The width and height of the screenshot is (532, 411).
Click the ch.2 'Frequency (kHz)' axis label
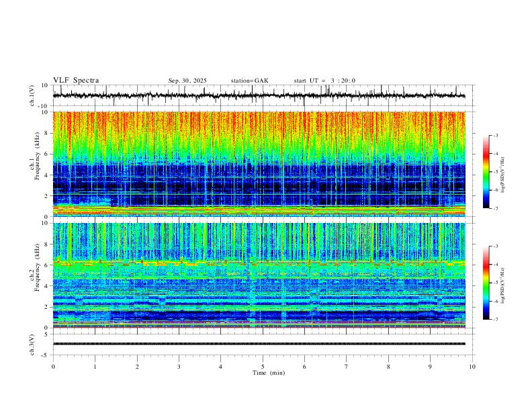tap(38, 267)
